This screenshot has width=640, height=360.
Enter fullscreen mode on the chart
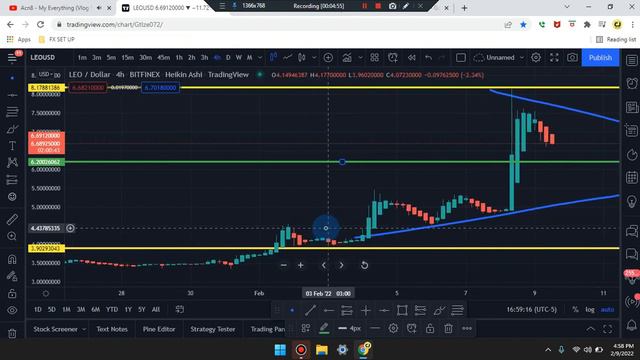(554, 58)
